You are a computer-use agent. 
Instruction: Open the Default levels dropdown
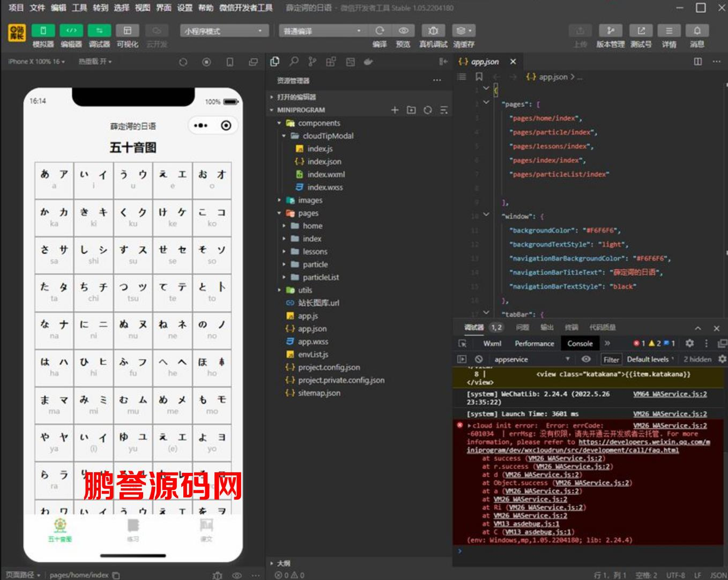coord(650,359)
